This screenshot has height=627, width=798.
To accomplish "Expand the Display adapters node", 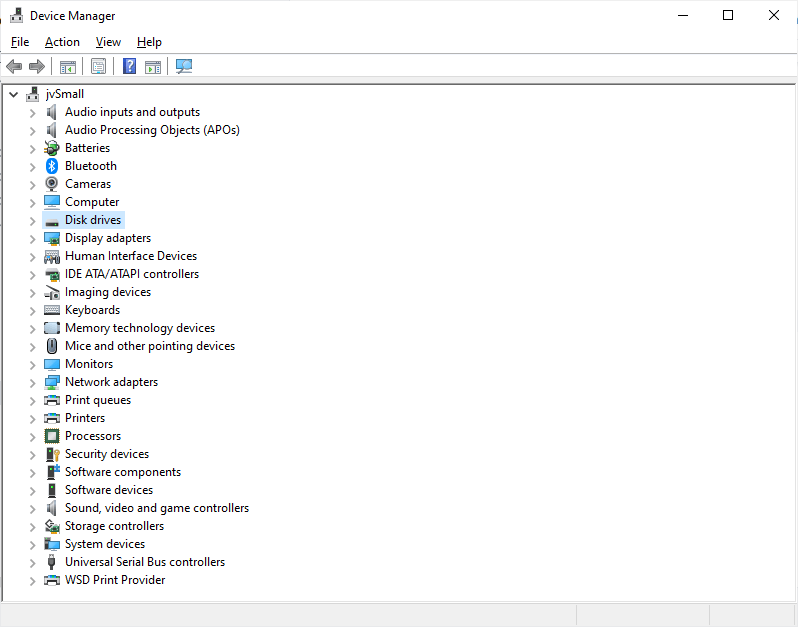I will (32, 238).
